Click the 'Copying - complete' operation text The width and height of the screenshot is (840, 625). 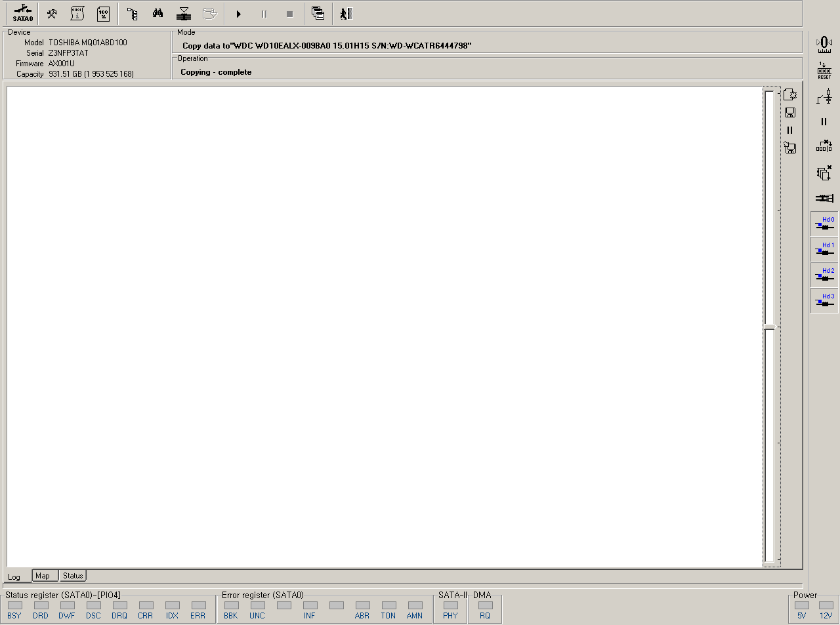(x=216, y=72)
